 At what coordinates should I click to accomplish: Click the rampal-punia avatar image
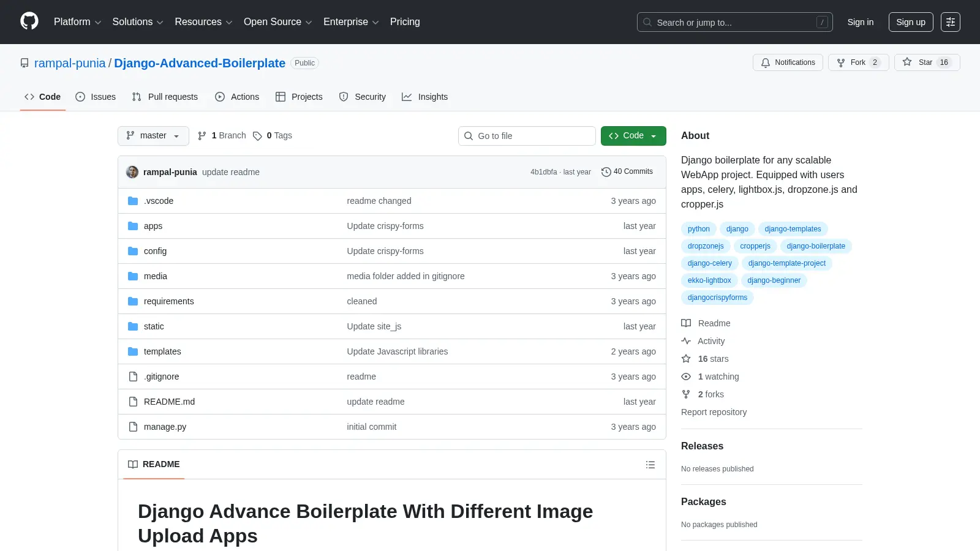(x=132, y=172)
